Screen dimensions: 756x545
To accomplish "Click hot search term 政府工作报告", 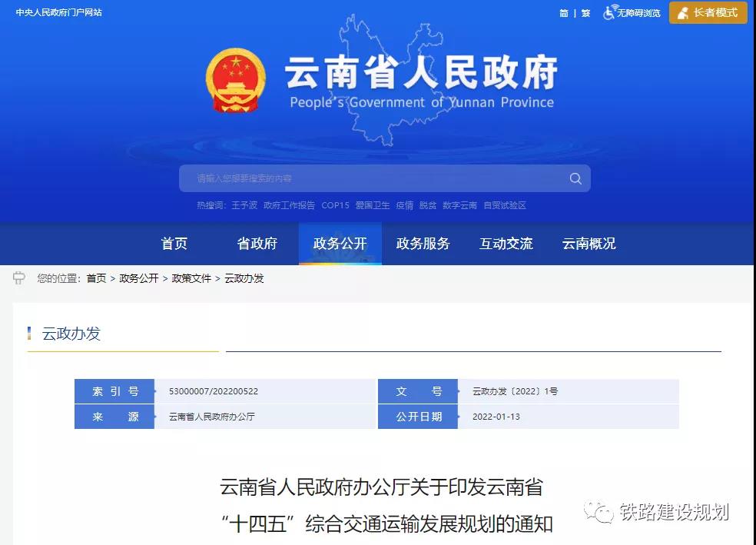I will (x=289, y=205).
